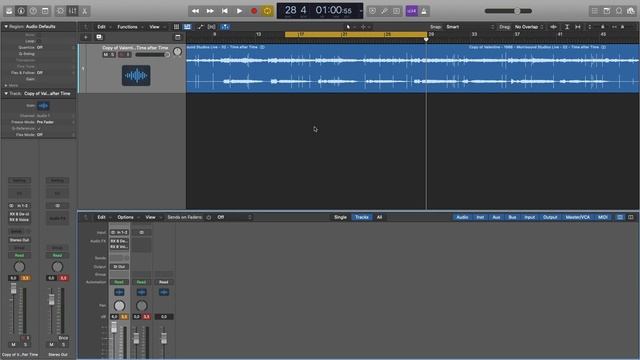Toggle the Audio channel filter button
The width and height of the screenshot is (640, 360).
pos(462,217)
